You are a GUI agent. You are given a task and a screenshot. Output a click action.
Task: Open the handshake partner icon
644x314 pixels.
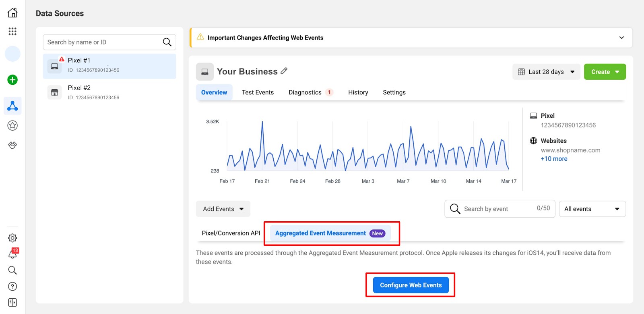pos(12,145)
